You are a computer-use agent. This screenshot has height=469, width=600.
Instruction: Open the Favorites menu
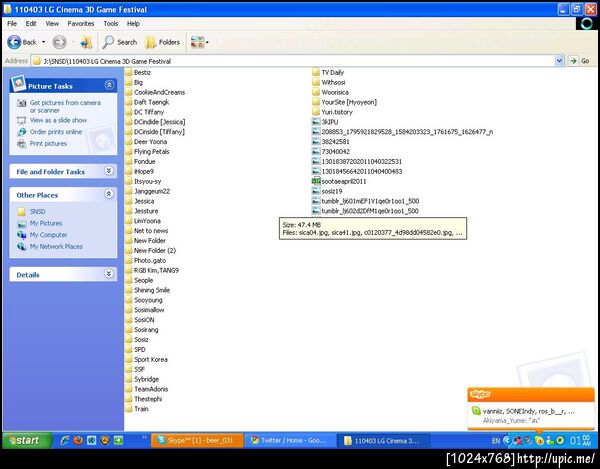coord(81,23)
